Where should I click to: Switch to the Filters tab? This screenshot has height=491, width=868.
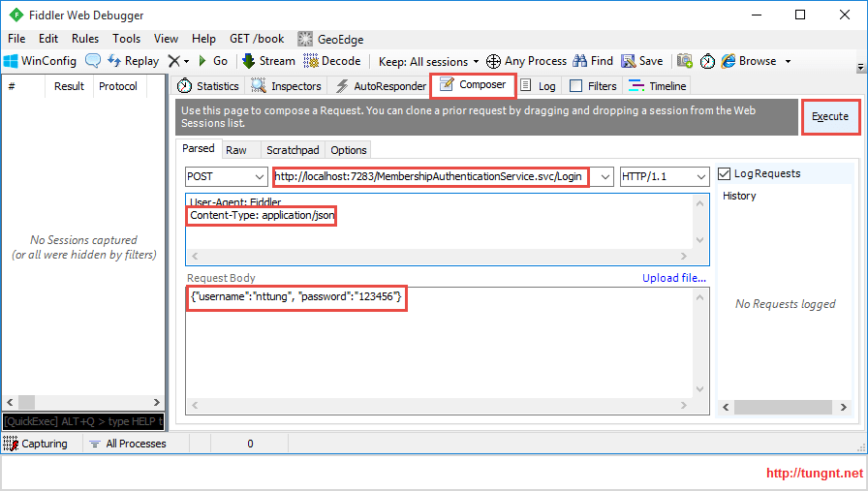click(x=592, y=86)
